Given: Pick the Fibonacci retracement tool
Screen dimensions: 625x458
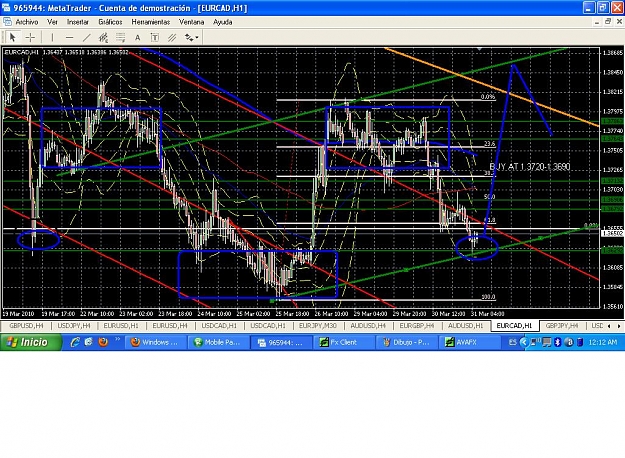Looking at the screenshot, I should (x=120, y=37).
